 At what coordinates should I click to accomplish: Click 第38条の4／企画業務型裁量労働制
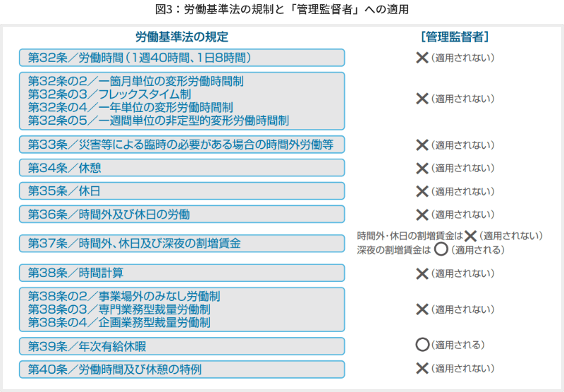[x=119, y=322]
